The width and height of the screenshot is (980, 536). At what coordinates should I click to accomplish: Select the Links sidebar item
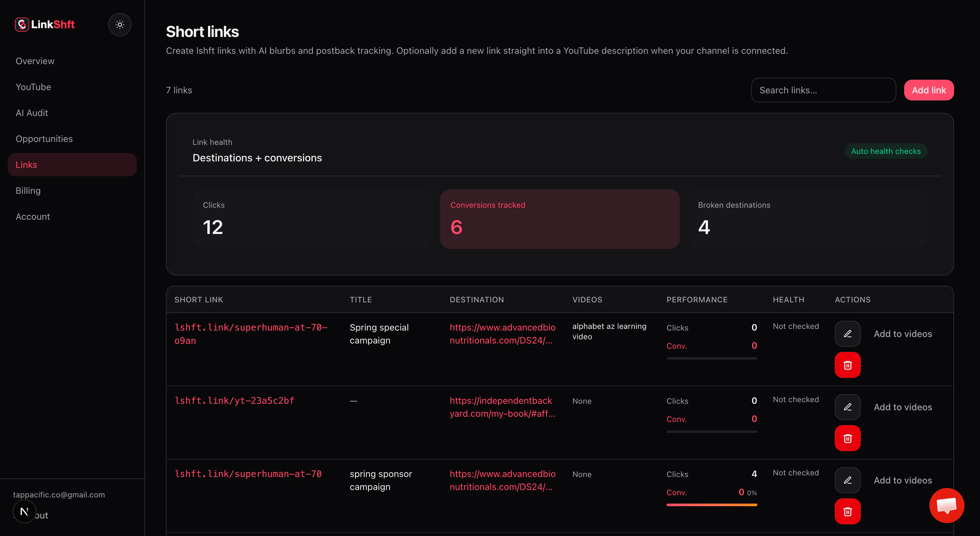coord(72,164)
